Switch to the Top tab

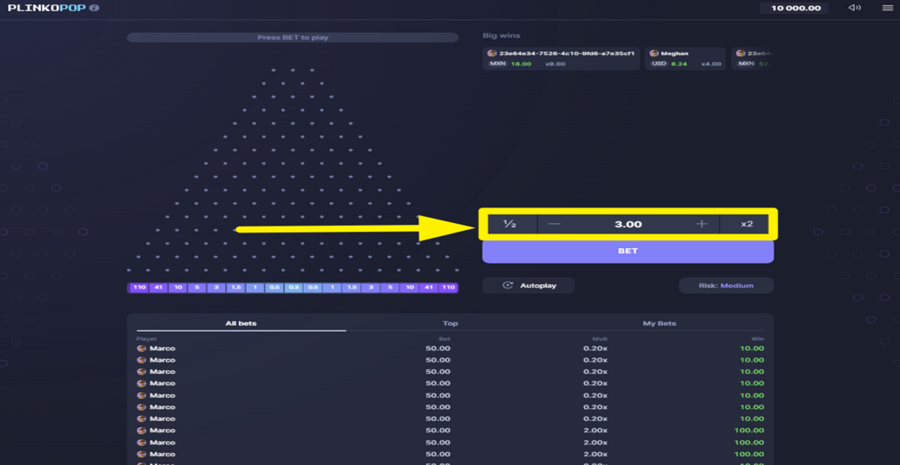[451, 323]
